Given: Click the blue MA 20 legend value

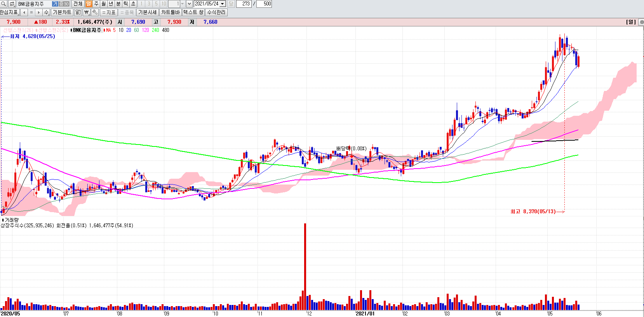Looking at the screenshot, I should (x=129, y=30).
